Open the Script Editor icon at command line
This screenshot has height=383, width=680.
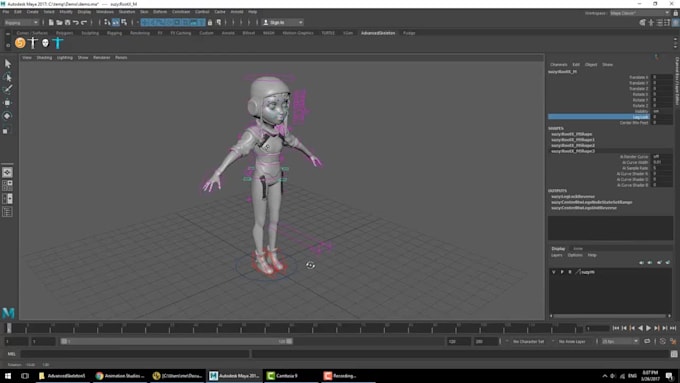click(674, 354)
